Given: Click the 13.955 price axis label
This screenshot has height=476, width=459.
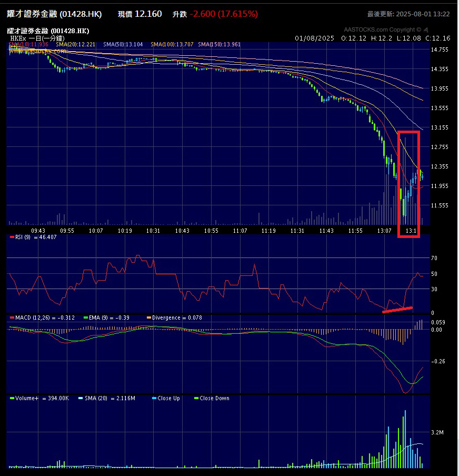Looking at the screenshot, I should point(440,88).
